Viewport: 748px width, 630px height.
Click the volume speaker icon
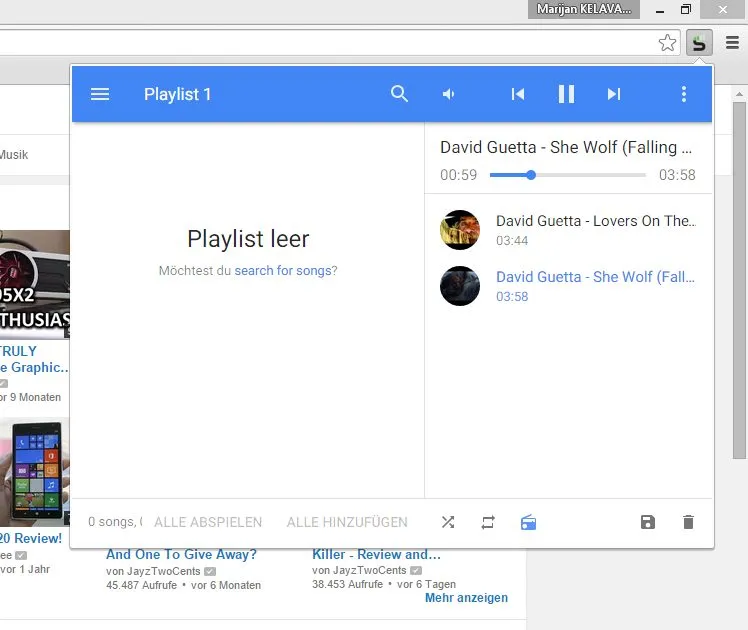click(448, 94)
